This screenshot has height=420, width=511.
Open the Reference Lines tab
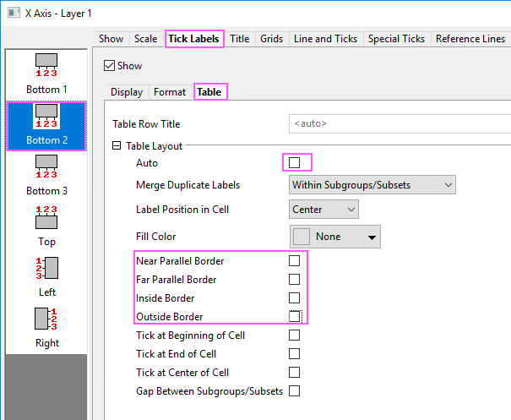470,39
